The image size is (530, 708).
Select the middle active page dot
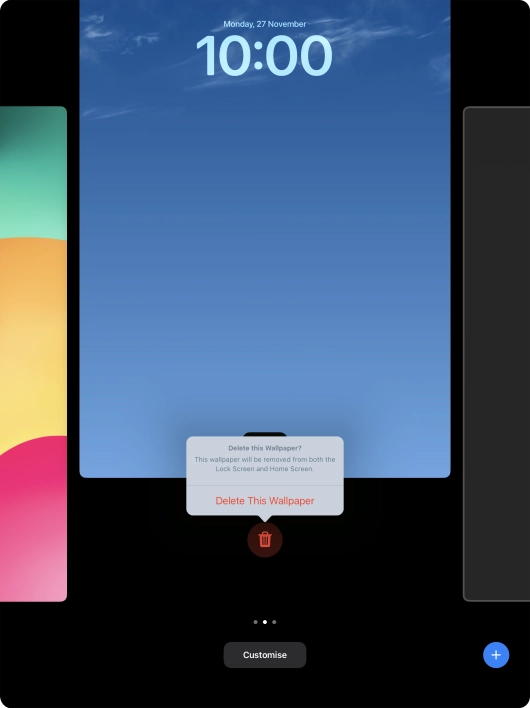click(265, 622)
